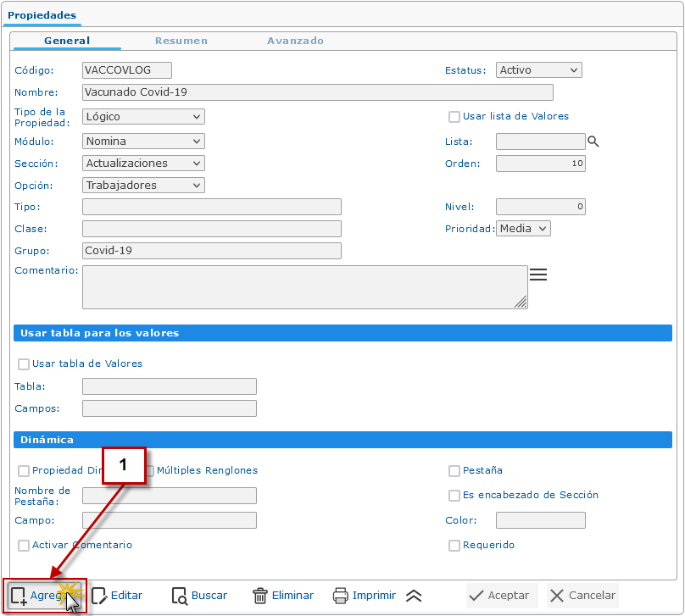Viewport: 685px width, 616px height.
Task: Click the Buscar search icon
Action: (179, 596)
